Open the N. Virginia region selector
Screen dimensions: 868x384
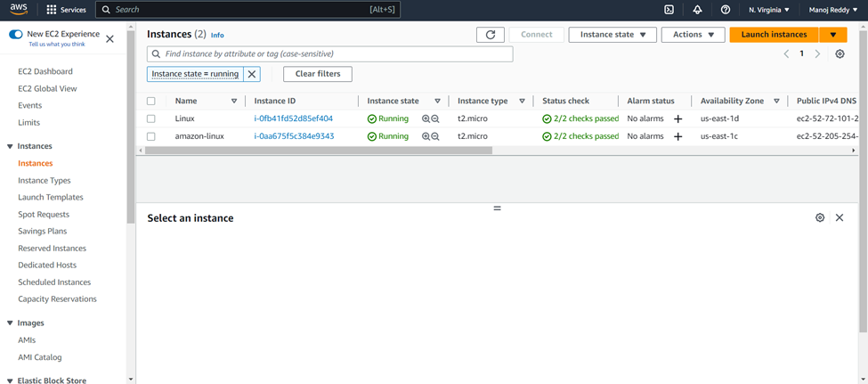tap(769, 10)
